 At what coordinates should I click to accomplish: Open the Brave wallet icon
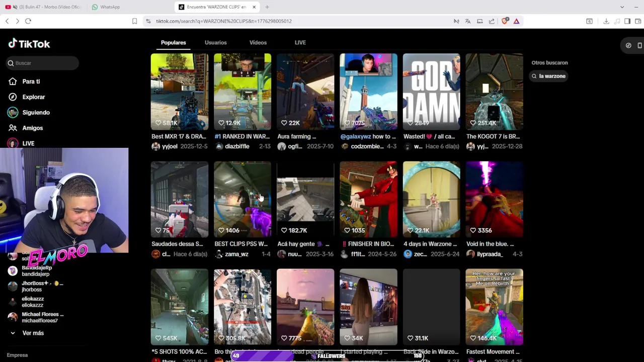click(x=638, y=21)
